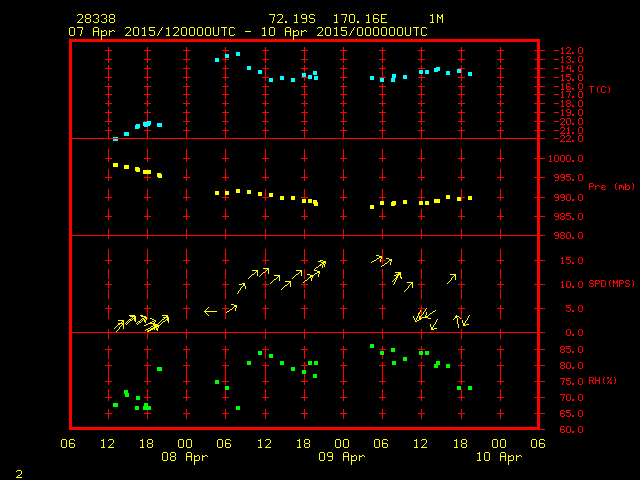Screen dimensions: 640x480
Task: Click the -12.0 temperature tick label
Action: tap(564, 50)
